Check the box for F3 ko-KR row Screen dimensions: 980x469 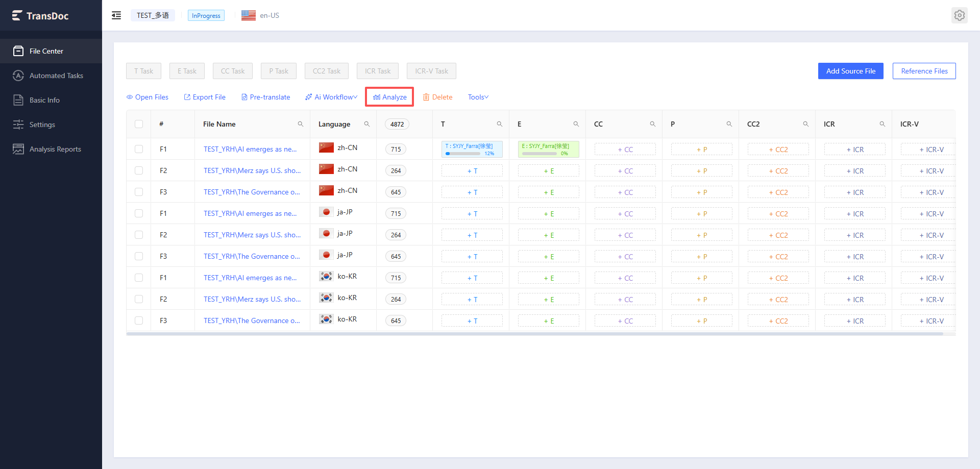point(139,320)
